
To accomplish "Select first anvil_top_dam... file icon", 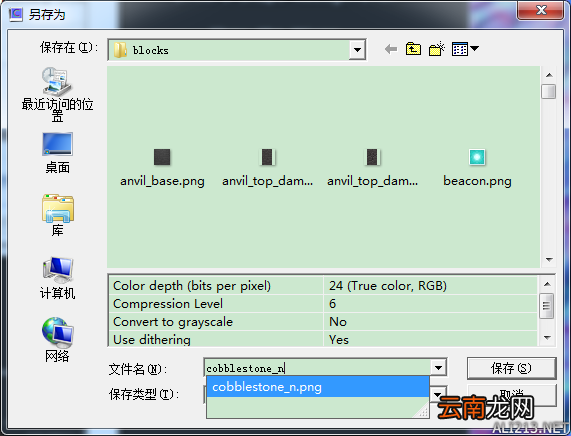I will pos(267,157).
